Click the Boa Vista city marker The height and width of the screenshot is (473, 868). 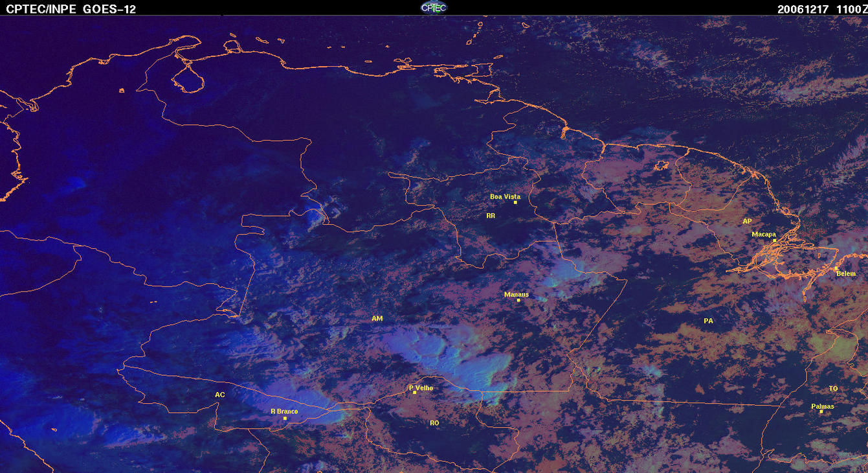(x=515, y=203)
